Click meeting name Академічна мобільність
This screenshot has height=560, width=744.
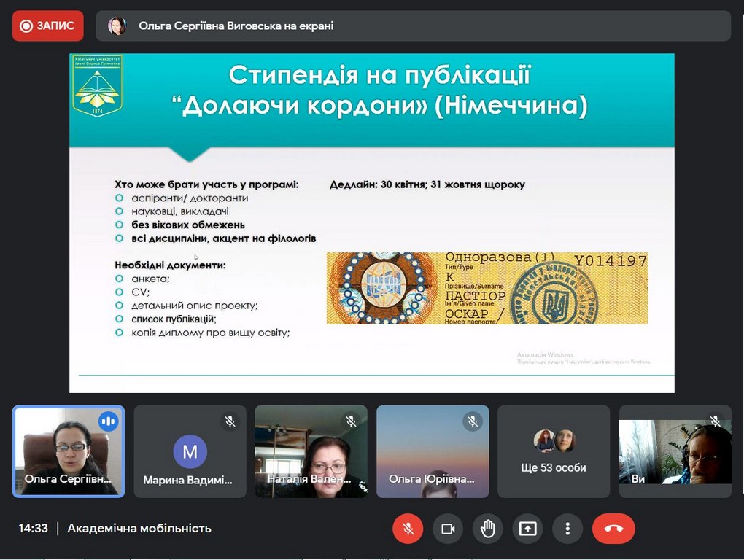139,528
